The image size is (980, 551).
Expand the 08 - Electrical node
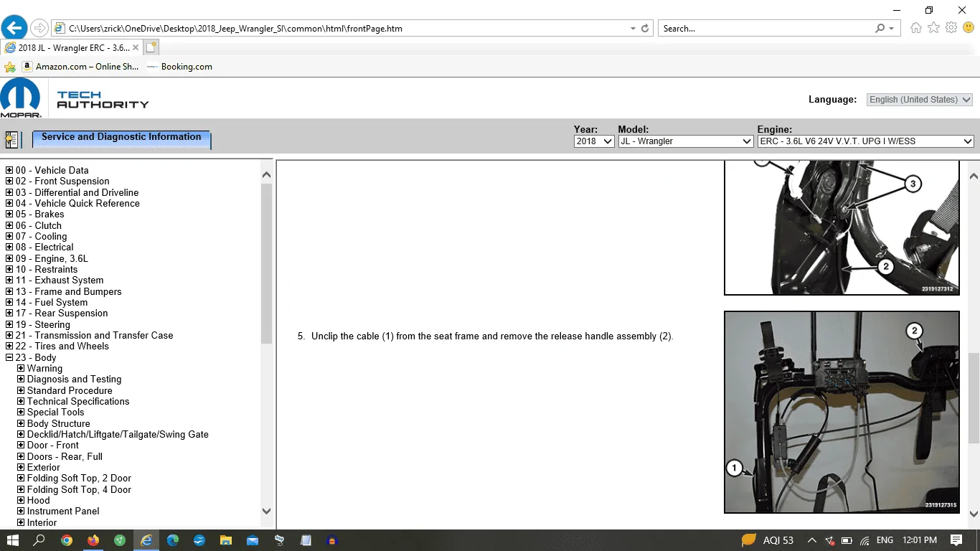pos(9,248)
